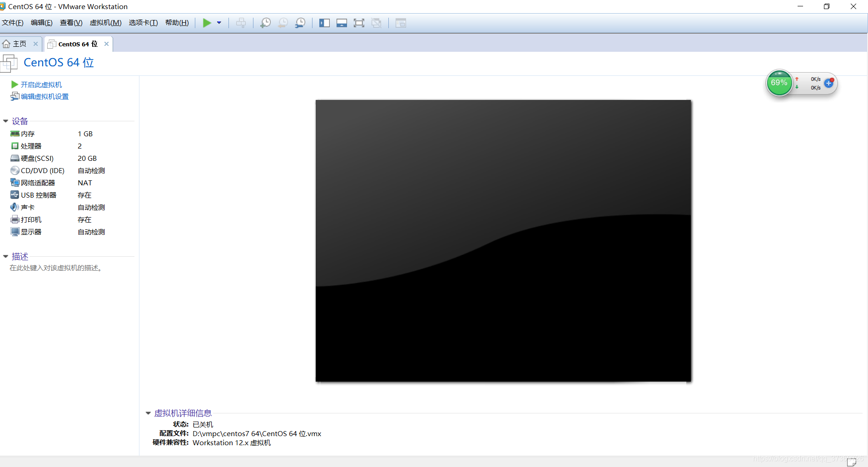Viewport: 868px width, 467px height.
Task: Click the send Ctrl+Alt+Del toolbar icon
Action: pyautogui.click(x=241, y=23)
